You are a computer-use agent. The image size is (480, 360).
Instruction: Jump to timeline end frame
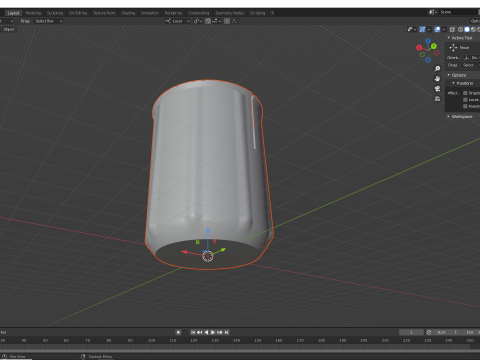(x=226, y=332)
